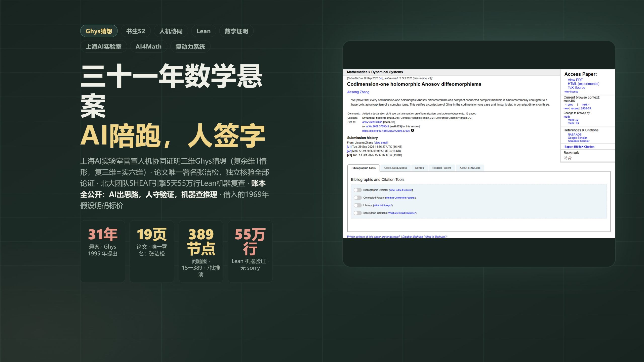The width and height of the screenshot is (644, 362).
Task: Click the BibSonomy bookmark icon
Action: tap(565, 158)
